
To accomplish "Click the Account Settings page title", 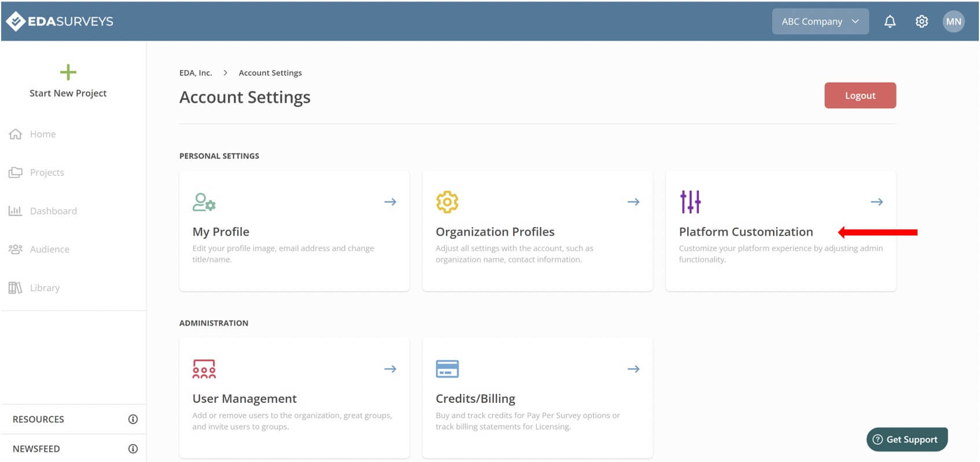I will click(x=245, y=97).
